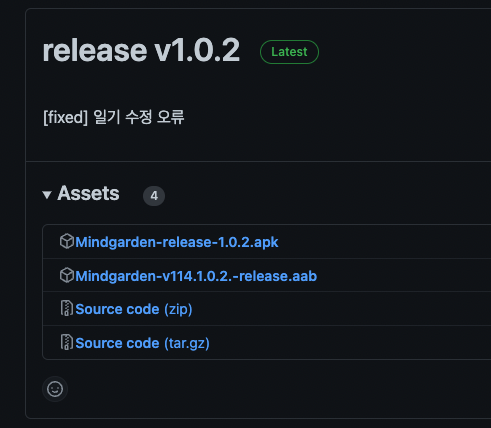Download Source code (tar.gz)
The height and width of the screenshot is (428, 491).
tap(142, 343)
